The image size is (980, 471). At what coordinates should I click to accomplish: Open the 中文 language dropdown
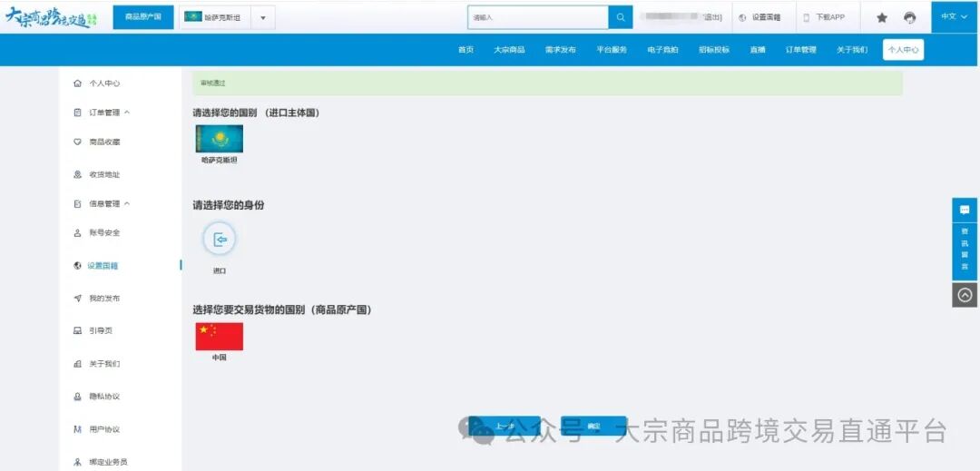point(955,17)
